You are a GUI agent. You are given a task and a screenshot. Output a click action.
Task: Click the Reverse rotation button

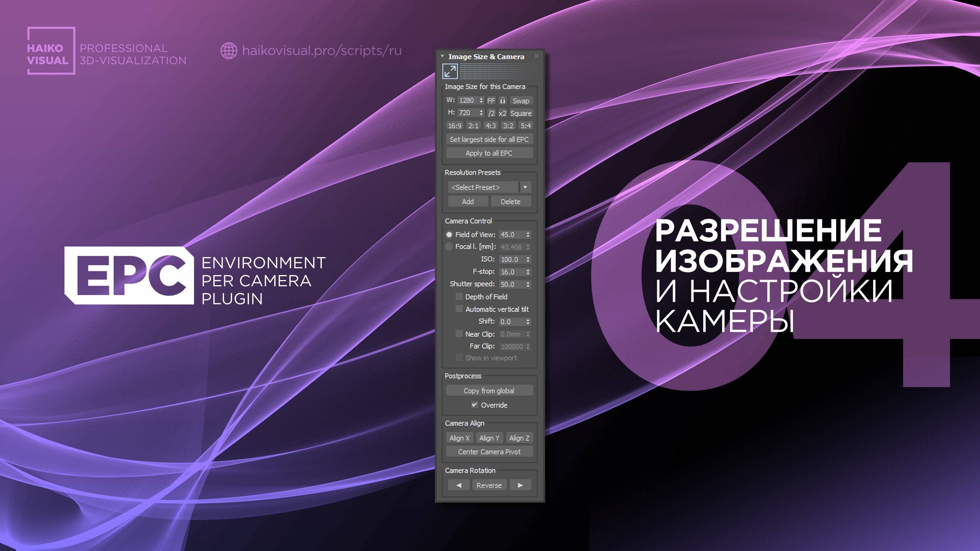pyautogui.click(x=489, y=485)
